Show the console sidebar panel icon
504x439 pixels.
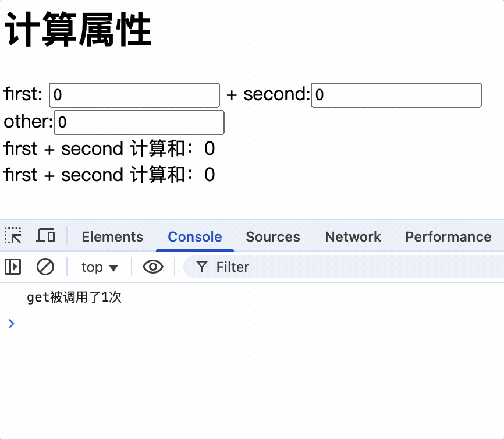pos(13,267)
